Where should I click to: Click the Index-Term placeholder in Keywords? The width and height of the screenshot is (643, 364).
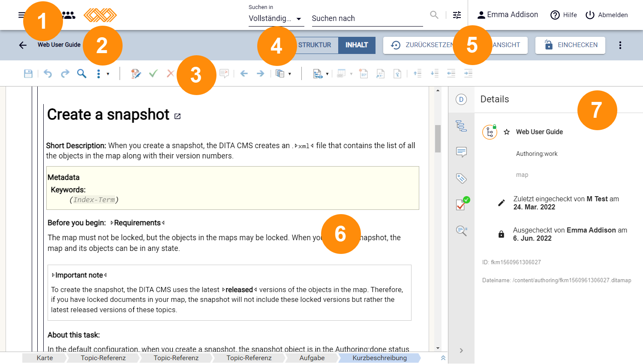coord(94,200)
